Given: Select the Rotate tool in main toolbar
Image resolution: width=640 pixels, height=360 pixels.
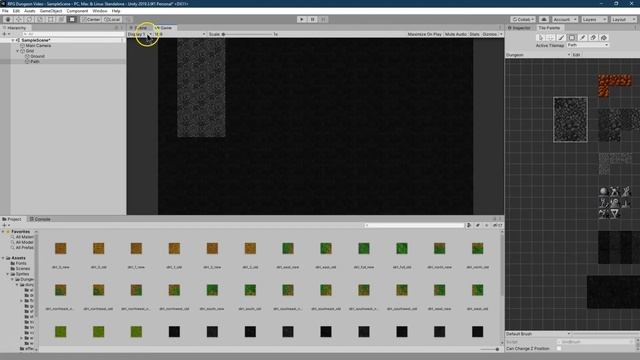Looking at the screenshot, I should (x=29, y=19).
